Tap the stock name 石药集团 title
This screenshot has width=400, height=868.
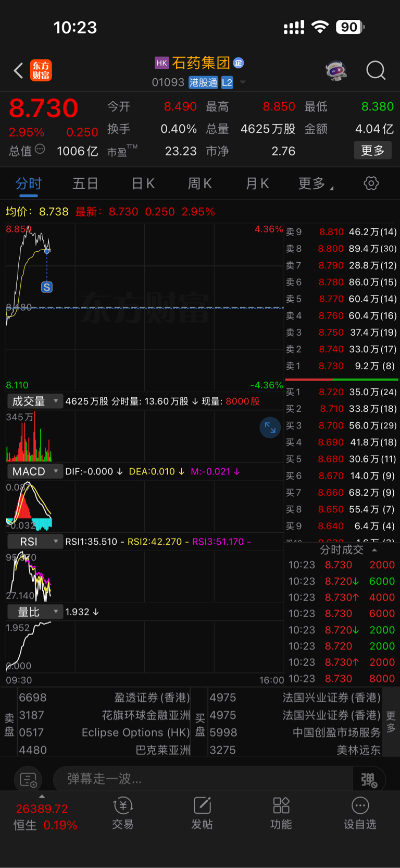click(201, 63)
